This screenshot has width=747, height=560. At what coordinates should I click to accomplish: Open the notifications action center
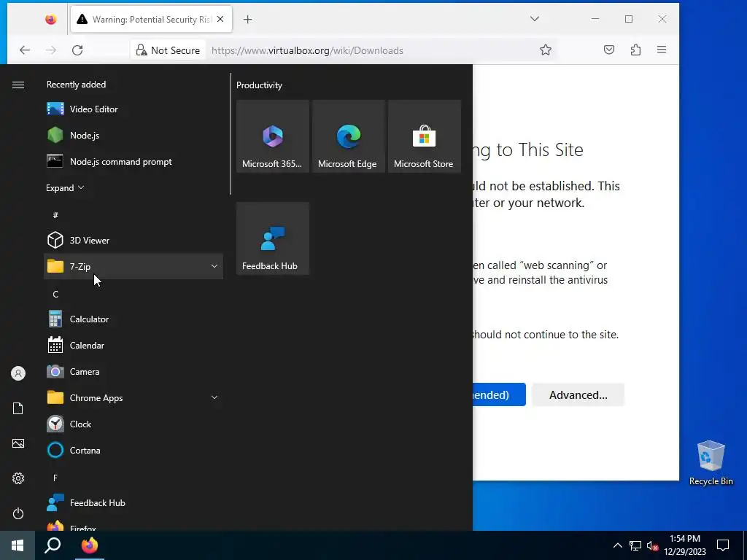(723, 545)
